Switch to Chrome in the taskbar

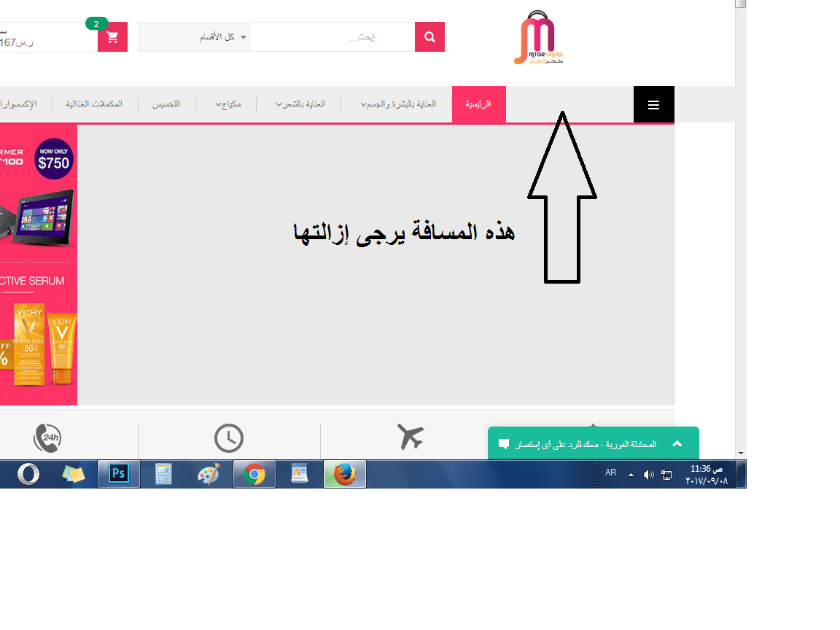point(254,474)
